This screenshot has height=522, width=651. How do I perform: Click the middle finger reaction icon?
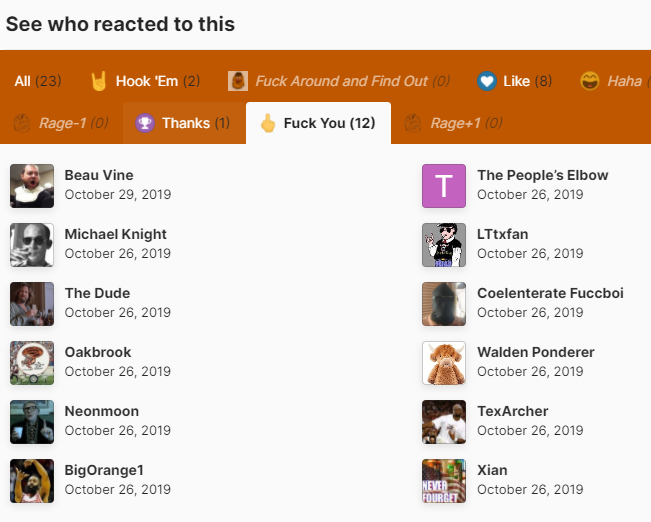pos(267,123)
